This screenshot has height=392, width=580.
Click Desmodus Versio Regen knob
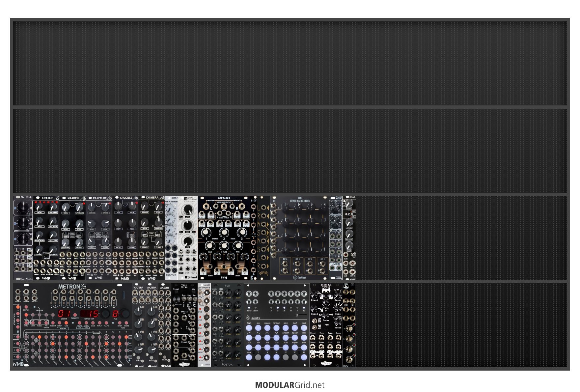(x=338, y=294)
